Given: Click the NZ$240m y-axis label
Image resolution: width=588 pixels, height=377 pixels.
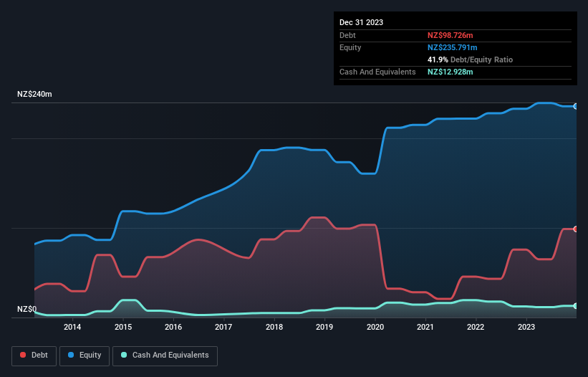Looking at the screenshot, I should [34, 94].
